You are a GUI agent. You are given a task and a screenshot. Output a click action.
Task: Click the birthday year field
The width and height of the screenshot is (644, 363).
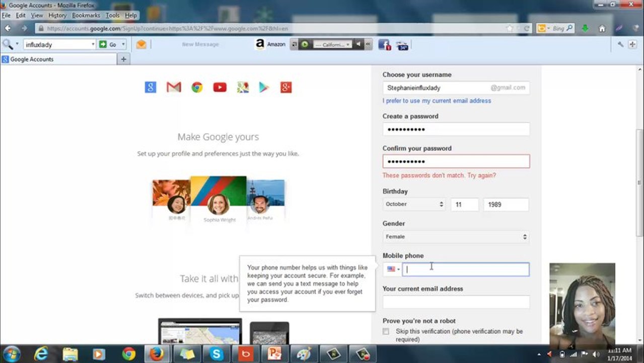(x=506, y=204)
